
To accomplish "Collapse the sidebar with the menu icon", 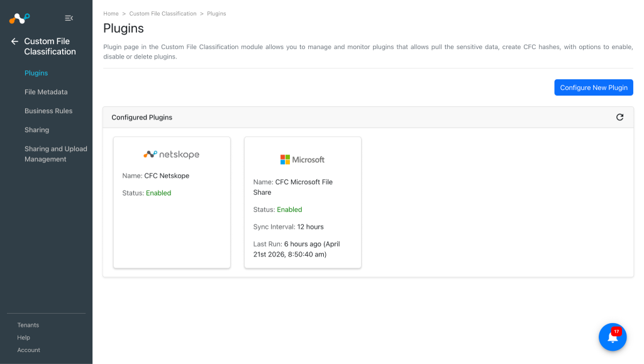I will pos(69,18).
